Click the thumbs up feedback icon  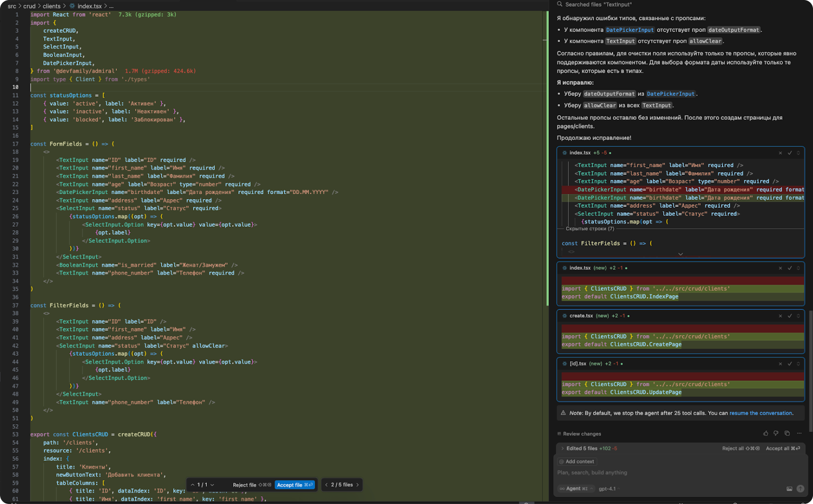click(x=765, y=433)
